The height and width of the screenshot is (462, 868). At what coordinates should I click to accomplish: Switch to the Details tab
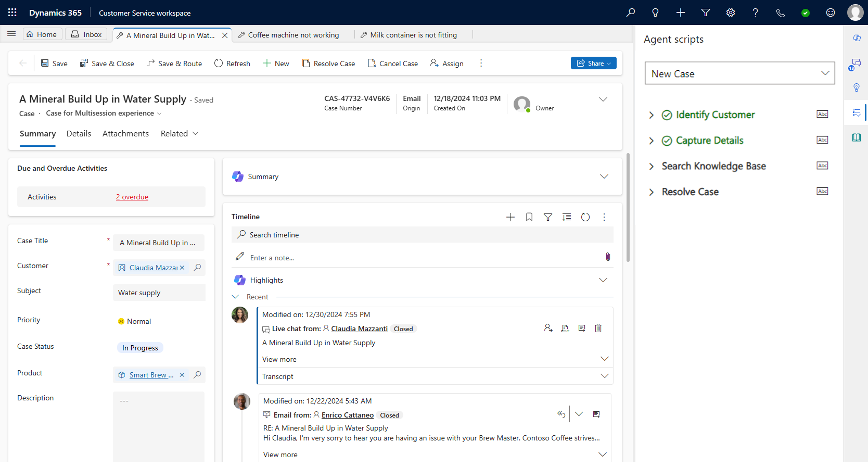pos(79,133)
